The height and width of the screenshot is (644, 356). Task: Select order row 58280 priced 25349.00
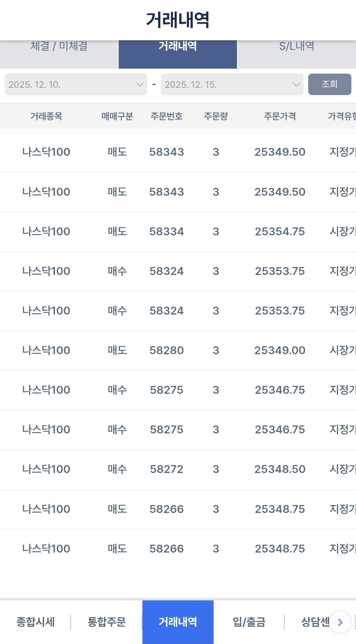point(178,351)
